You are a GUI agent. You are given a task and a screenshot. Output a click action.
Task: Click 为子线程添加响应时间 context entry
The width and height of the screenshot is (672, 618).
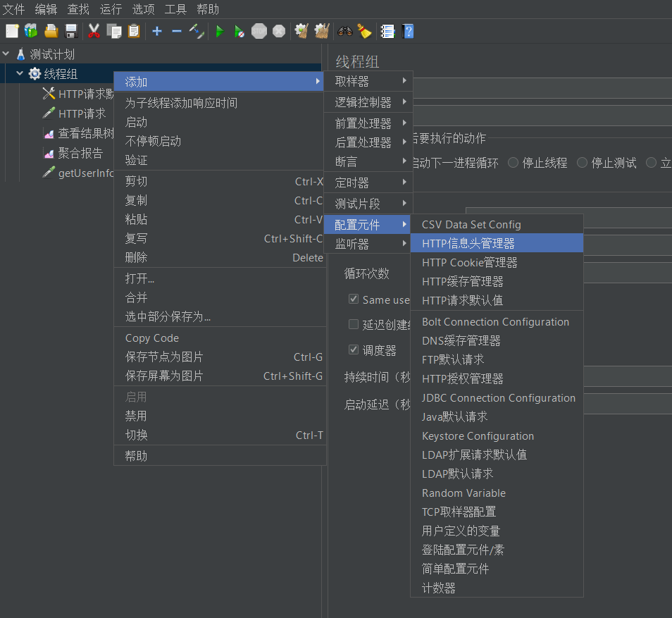pos(220,103)
